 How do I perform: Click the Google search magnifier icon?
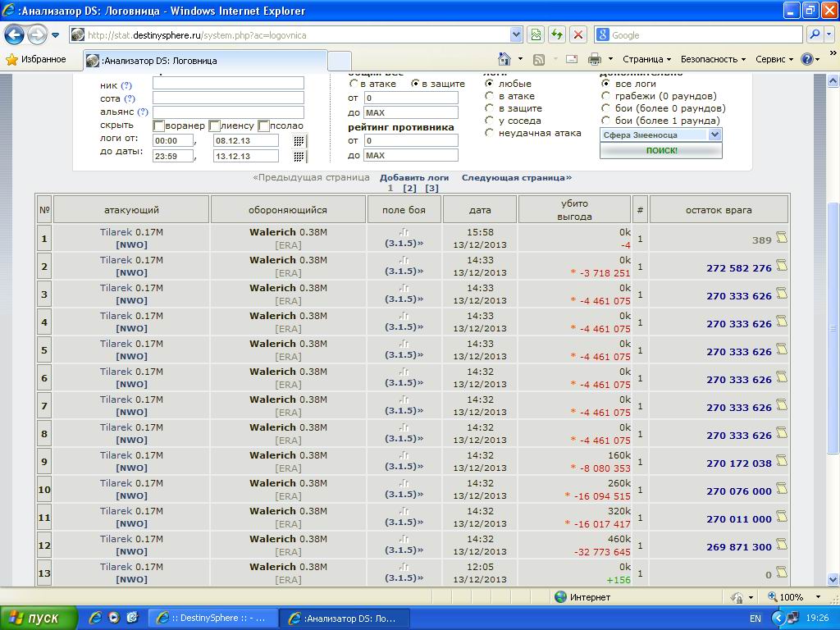click(x=815, y=35)
